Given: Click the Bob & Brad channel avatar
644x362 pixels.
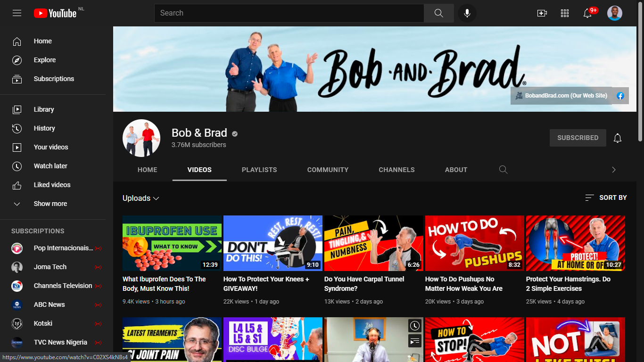Looking at the screenshot, I should click(141, 138).
